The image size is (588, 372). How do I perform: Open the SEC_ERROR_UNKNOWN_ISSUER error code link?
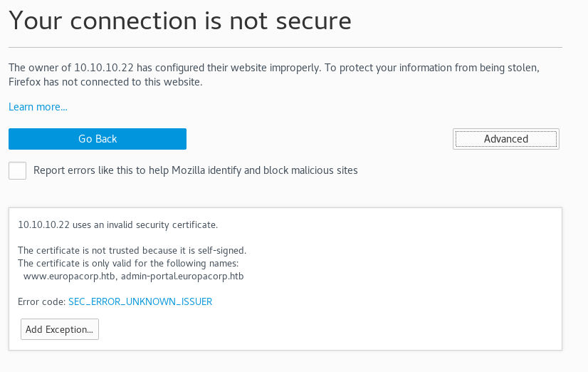(140, 301)
